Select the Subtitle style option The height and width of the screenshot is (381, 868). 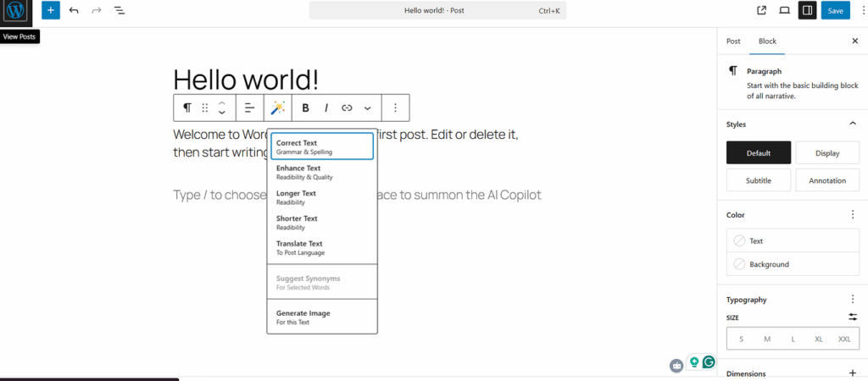[759, 180]
